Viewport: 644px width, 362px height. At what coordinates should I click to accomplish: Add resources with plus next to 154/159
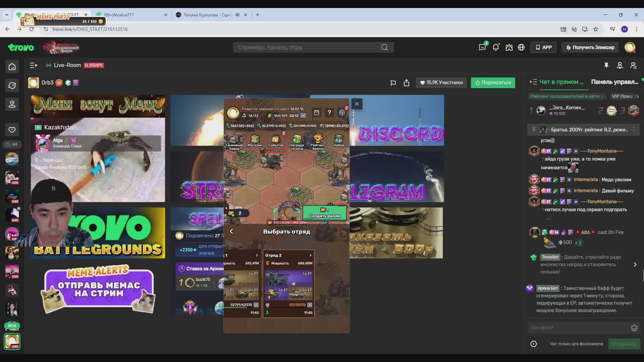(303, 116)
